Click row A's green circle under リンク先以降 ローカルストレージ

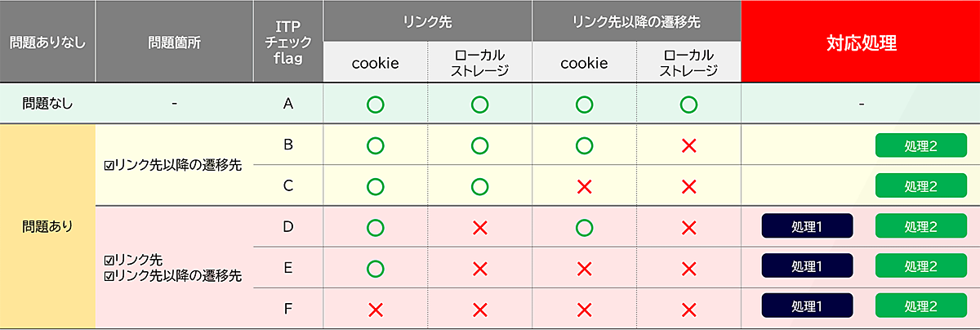(688, 104)
